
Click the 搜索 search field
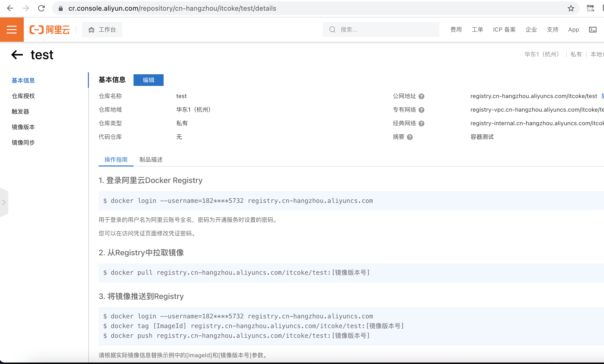click(x=385, y=30)
